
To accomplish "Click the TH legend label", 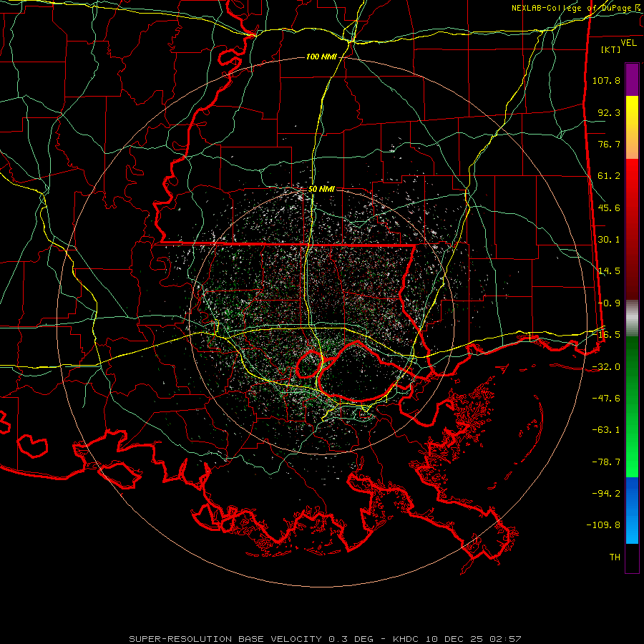I will pyautogui.click(x=615, y=557).
